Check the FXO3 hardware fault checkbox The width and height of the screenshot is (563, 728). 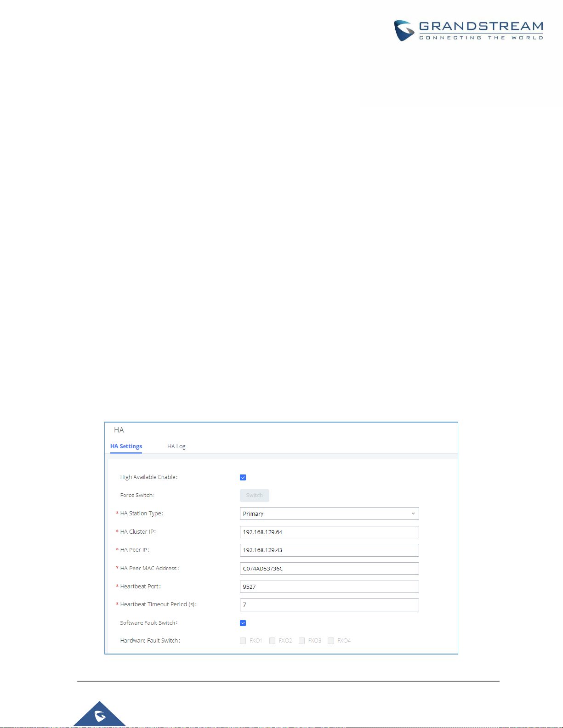(x=302, y=641)
